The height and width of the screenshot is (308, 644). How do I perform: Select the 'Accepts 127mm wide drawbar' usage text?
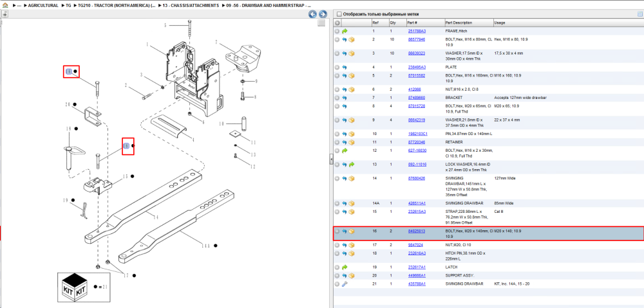[x=520, y=98]
